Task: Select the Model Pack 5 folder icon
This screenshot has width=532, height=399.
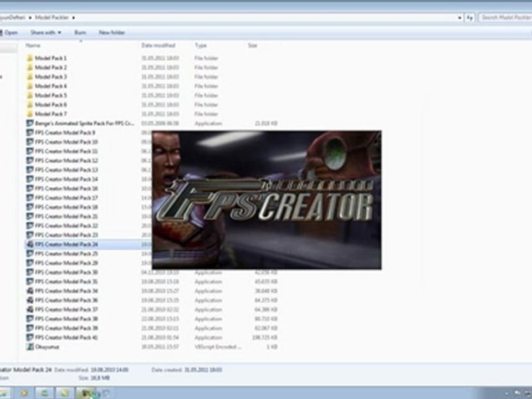Action: (x=30, y=95)
